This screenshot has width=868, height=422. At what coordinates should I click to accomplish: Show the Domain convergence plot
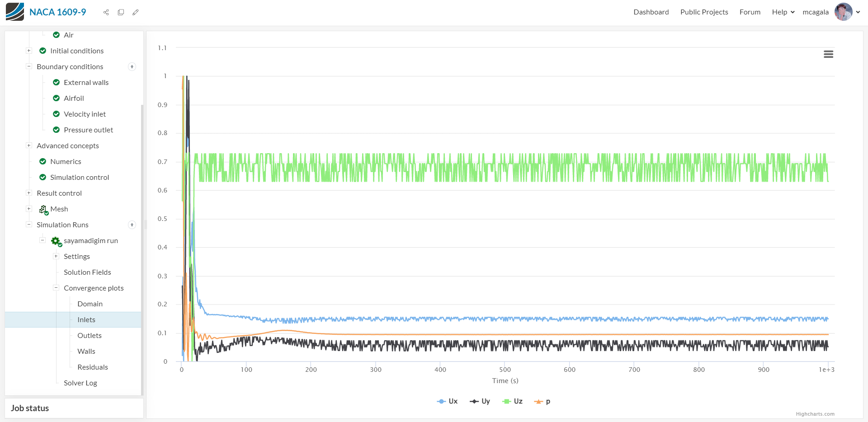click(x=90, y=304)
